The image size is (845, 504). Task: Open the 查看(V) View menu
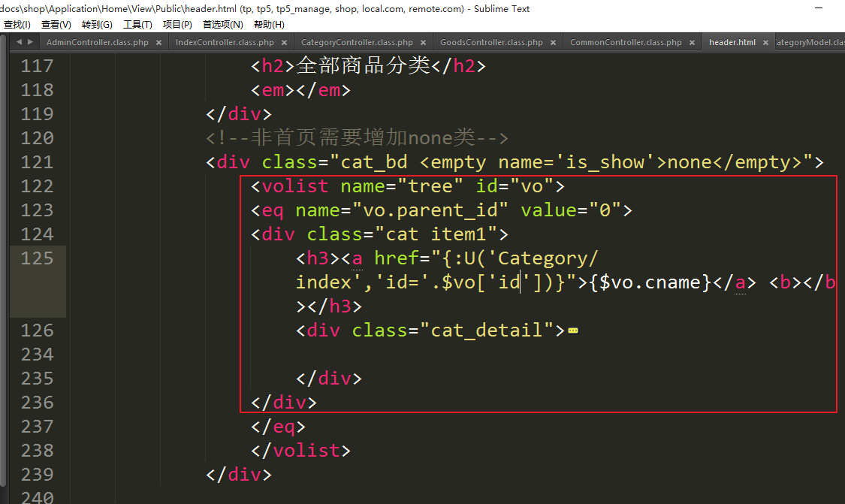(56, 25)
